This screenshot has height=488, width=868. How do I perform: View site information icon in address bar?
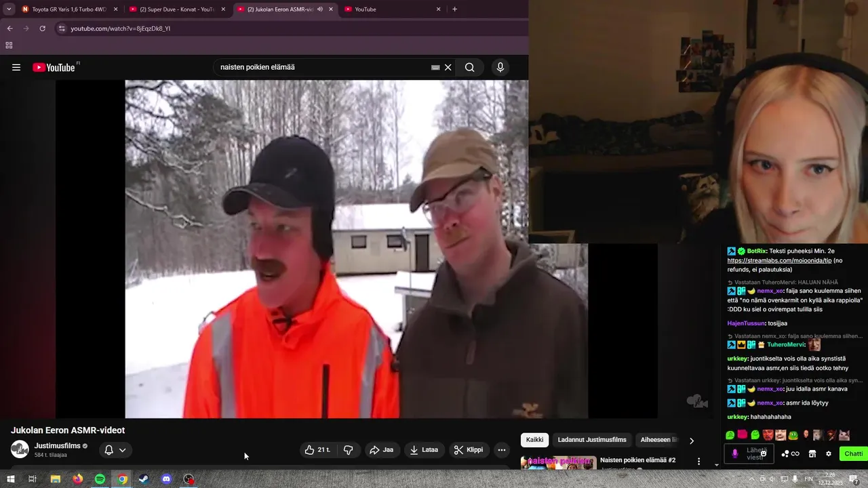point(62,28)
